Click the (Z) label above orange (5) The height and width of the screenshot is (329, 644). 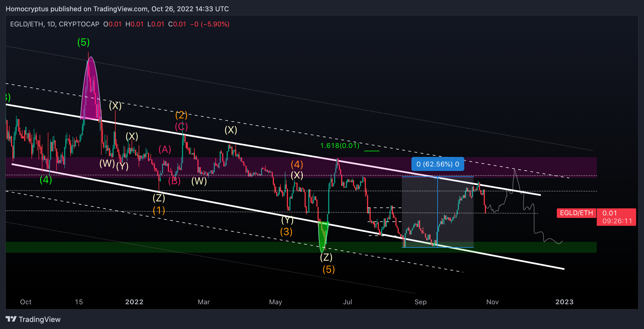[326, 257]
